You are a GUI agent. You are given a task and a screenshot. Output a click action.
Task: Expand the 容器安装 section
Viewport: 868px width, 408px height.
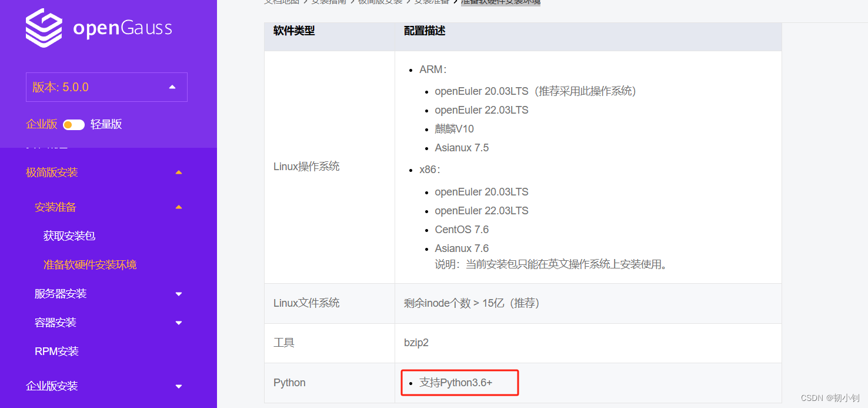tap(178, 322)
